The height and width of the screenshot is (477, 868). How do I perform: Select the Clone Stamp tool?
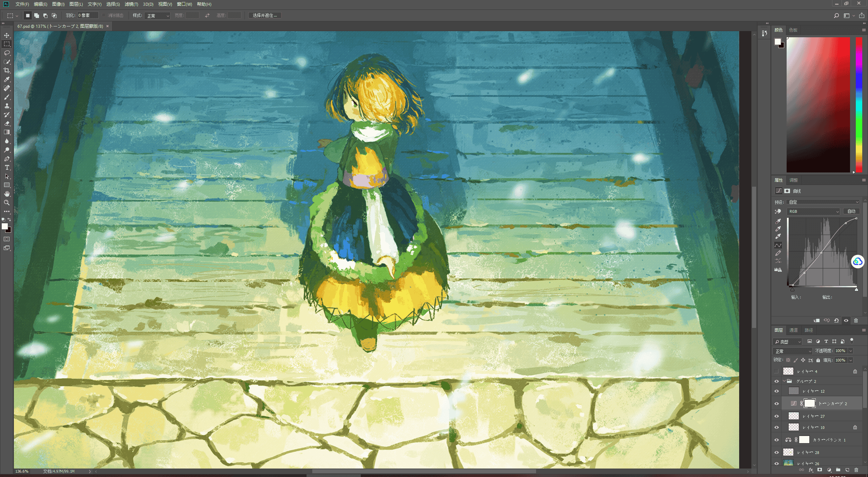7,106
